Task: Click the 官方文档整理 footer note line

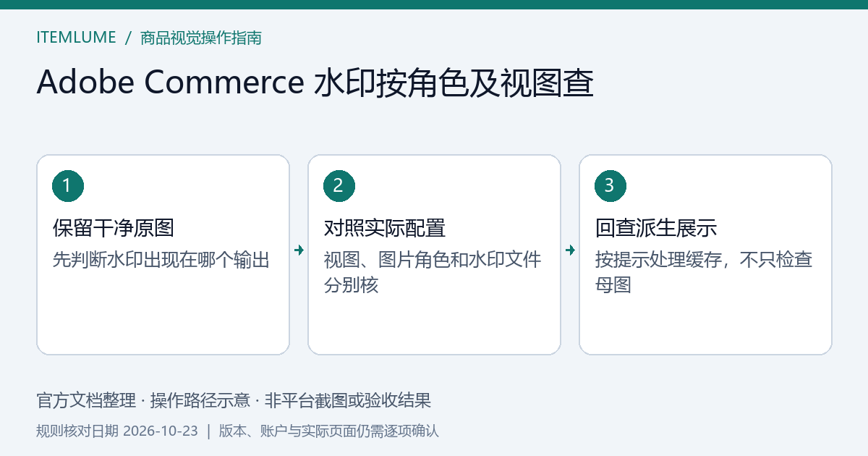Action: 234,400
